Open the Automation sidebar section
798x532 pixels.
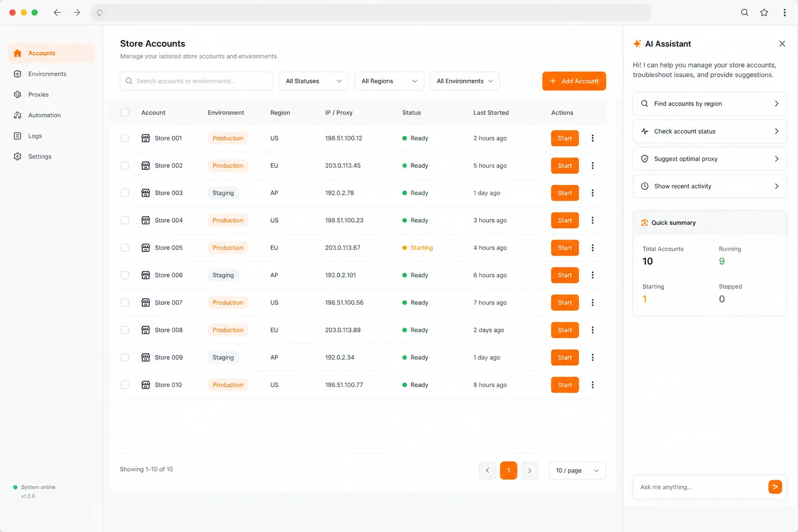click(x=51, y=115)
